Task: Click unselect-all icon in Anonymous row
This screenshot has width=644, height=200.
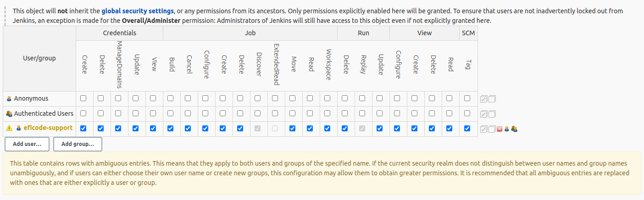Action: (492, 99)
